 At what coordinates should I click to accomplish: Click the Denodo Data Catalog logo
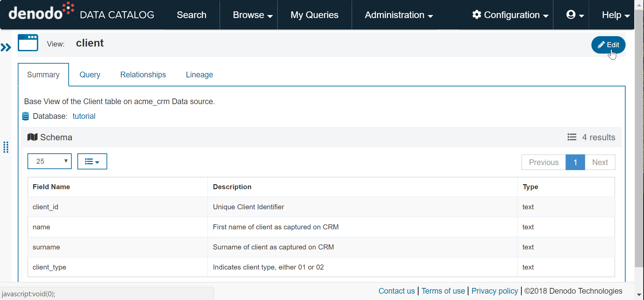pos(81,12)
